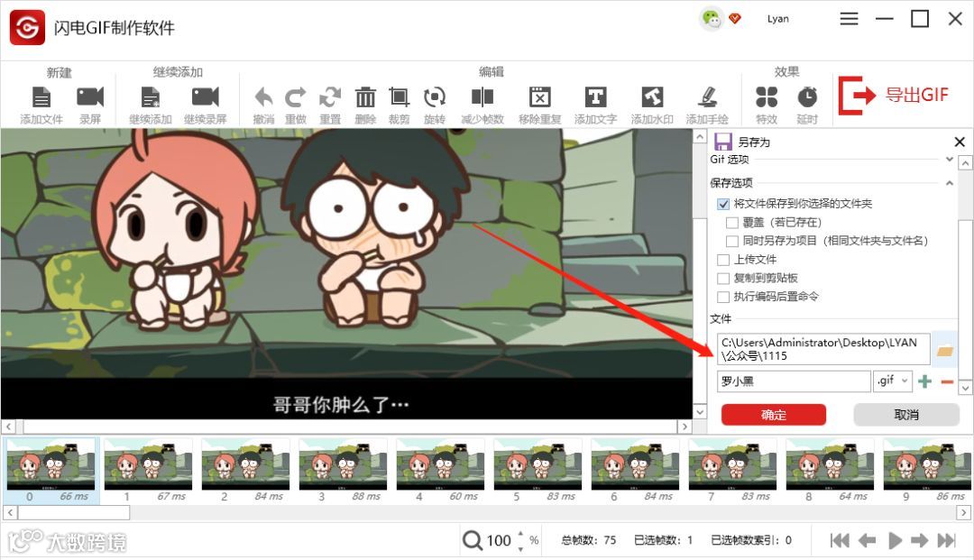Click the Delete (删除) trash icon

[x=365, y=97]
